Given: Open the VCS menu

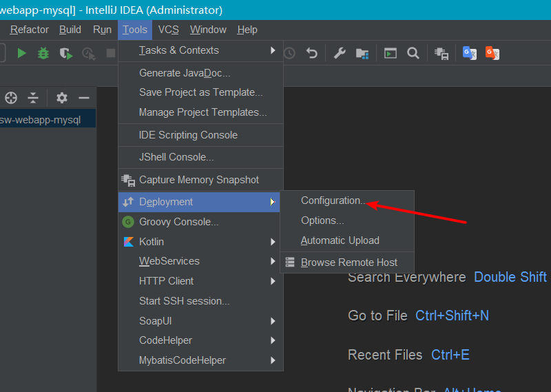Looking at the screenshot, I should 168,30.
